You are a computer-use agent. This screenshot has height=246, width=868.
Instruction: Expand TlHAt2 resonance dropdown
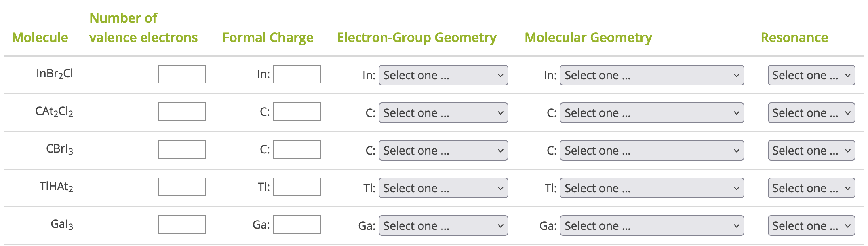point(811,188)
